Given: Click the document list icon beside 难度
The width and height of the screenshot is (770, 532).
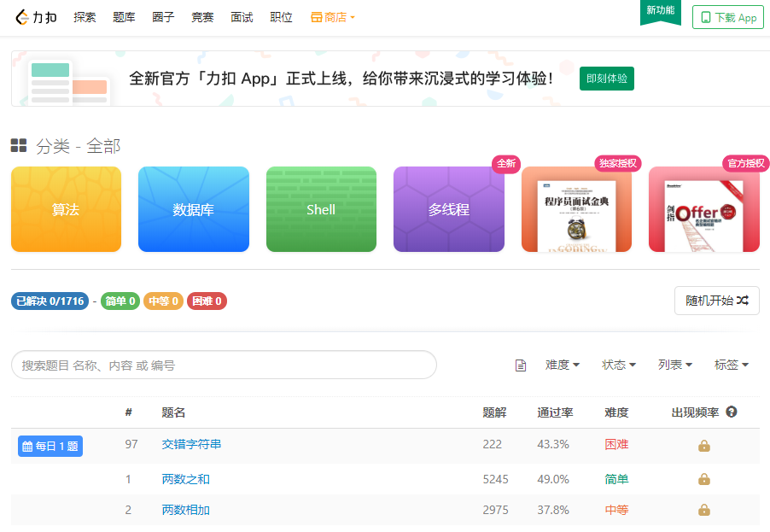Looking at the screenshot, I should [521, 365].
